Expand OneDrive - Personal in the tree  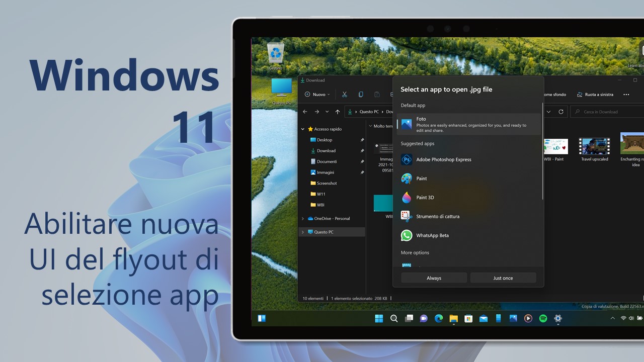303,219
